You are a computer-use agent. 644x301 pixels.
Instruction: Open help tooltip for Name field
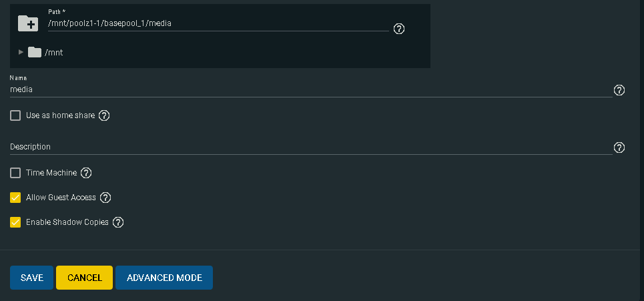tap(619, 90)
